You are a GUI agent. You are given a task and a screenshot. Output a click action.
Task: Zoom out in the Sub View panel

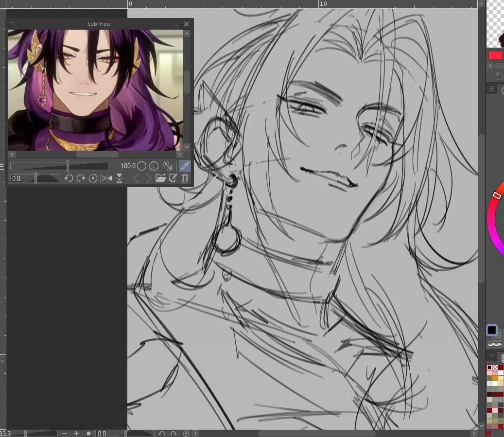point(141,166)
